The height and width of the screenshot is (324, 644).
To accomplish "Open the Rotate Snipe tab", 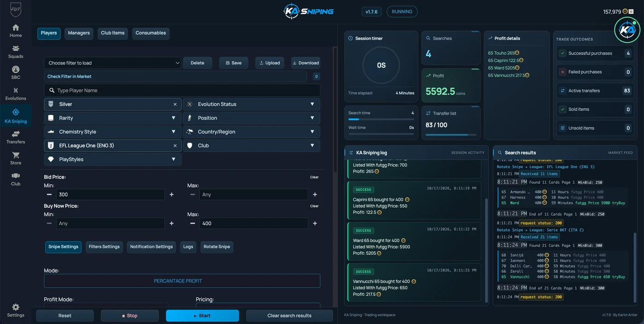I will [217, 247].
